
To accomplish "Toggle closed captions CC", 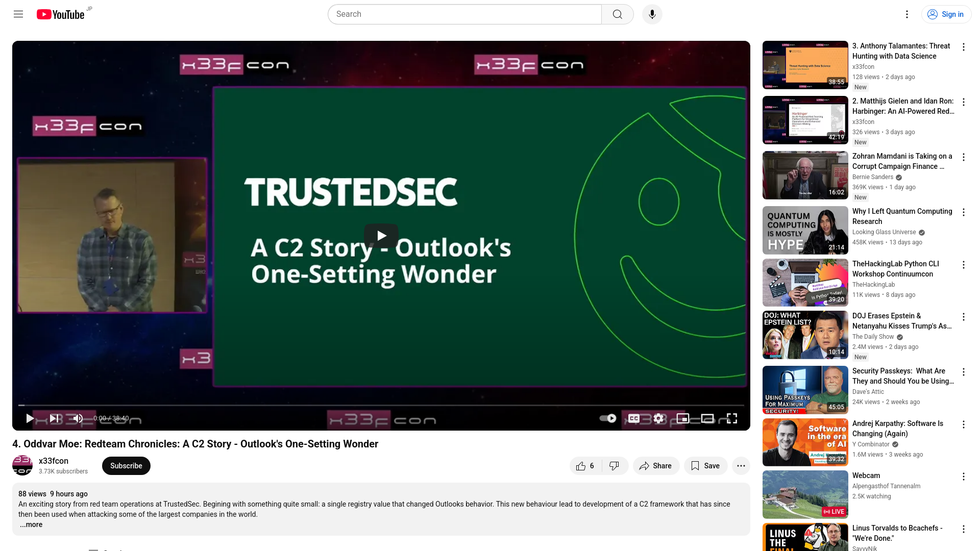I will [x=634, y=418].
